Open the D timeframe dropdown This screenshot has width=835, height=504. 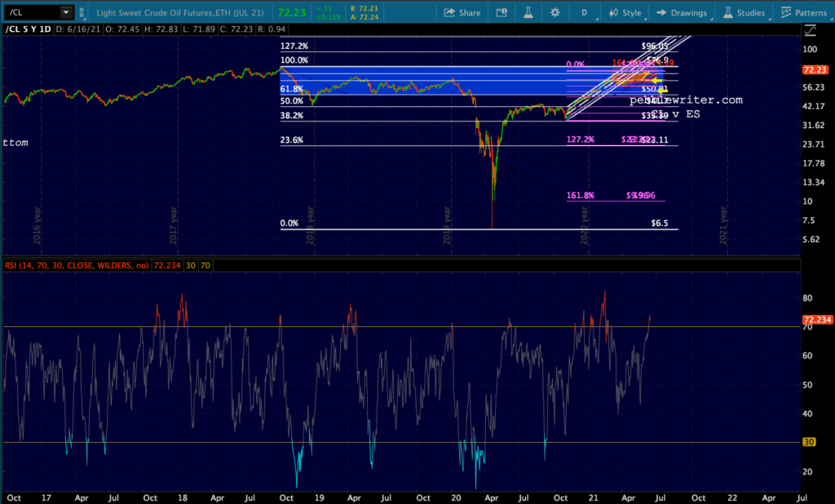584,12
